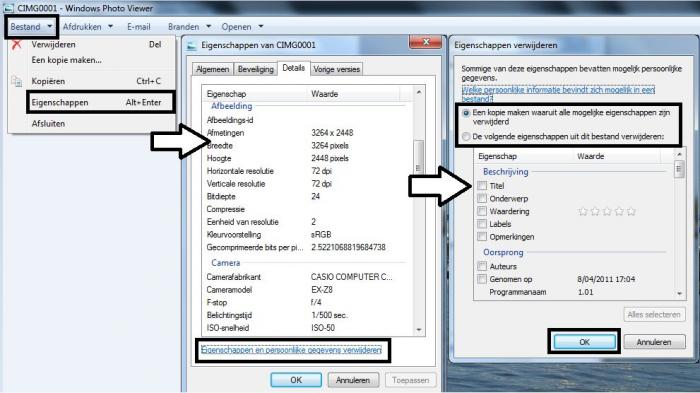Screen dimensions: 700x393
Task: Choose Kopiëren in the Bestand menu
Action: pos(91,81)
